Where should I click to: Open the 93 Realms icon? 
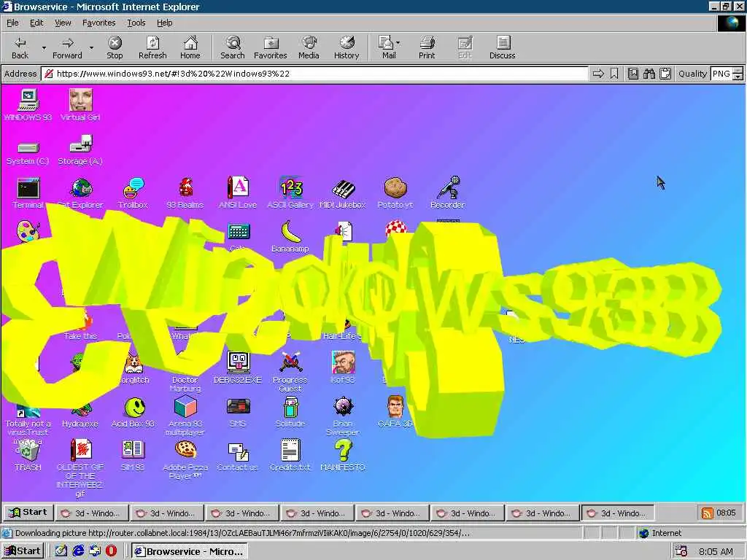[x=185, y=192]
